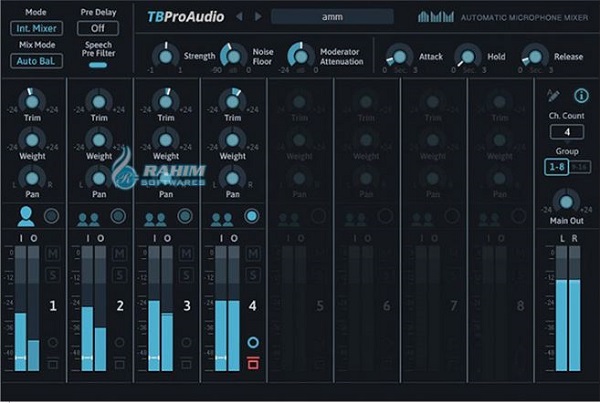Click channel number 2 label
The image size is (600, 403).
click(120, 306)
